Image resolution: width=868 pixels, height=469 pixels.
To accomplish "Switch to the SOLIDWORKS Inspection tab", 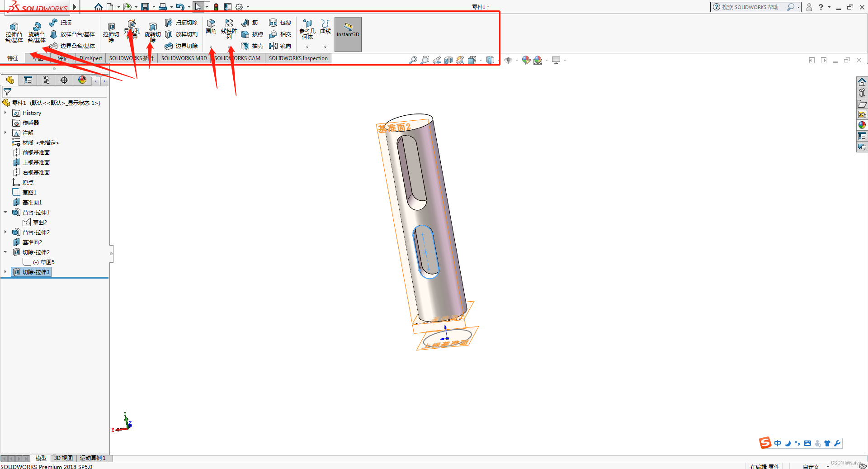I will [298, 58].
